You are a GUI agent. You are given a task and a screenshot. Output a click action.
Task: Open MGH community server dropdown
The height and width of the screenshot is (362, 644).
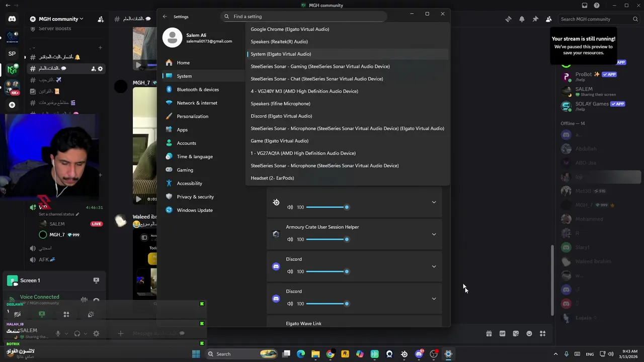coord(57,19)
